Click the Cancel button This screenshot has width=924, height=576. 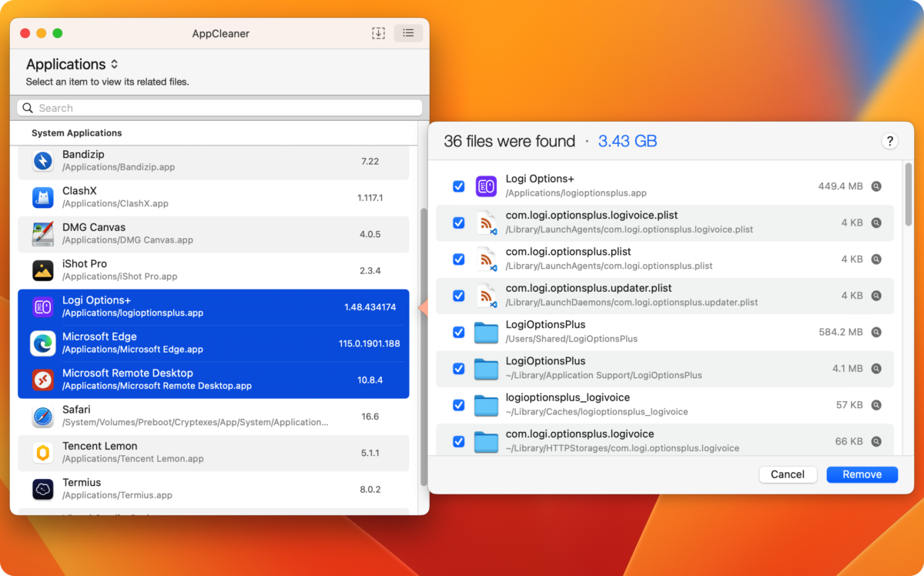click(x=787, y=474)
